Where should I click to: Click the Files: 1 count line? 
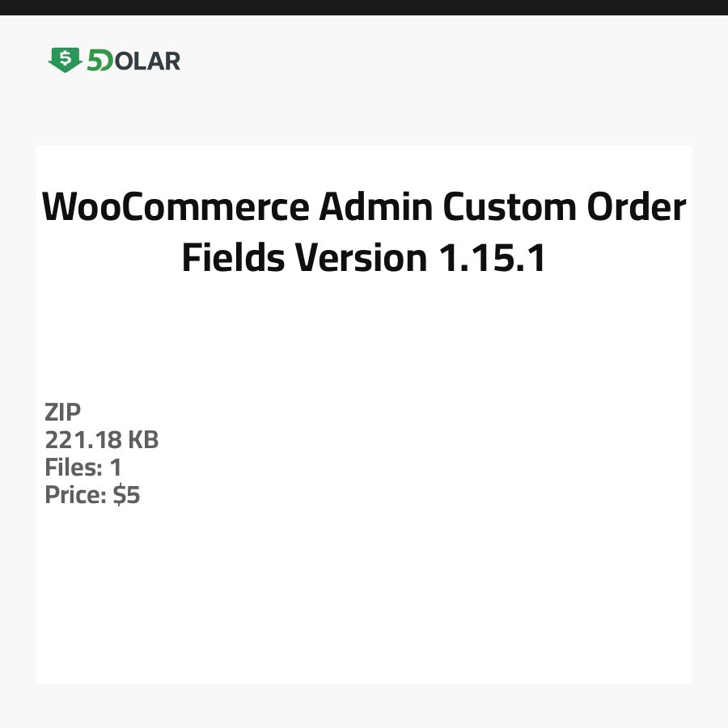(83, 468)
